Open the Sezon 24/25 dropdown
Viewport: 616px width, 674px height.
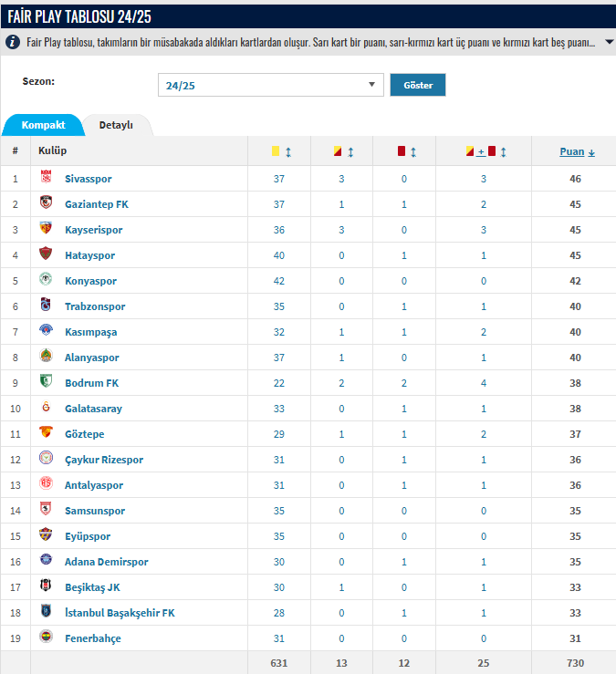(271, 85)
